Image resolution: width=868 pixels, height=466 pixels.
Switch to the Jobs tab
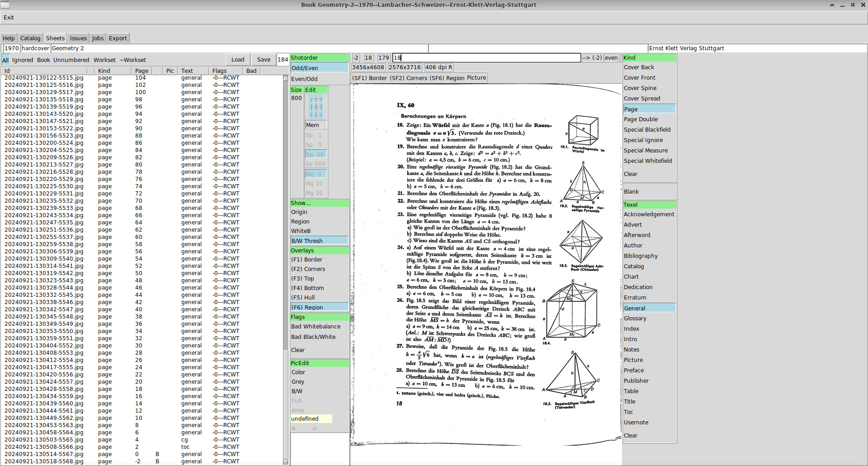pos(98,38)
